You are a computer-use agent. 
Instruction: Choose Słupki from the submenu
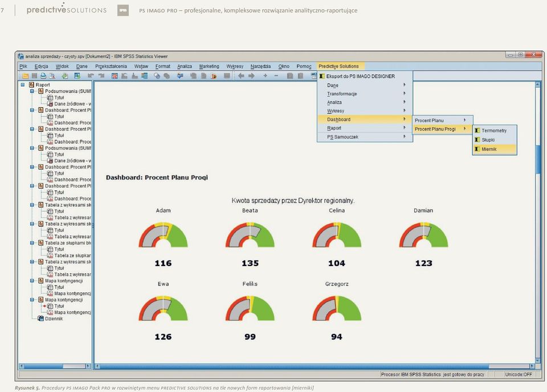495,140
